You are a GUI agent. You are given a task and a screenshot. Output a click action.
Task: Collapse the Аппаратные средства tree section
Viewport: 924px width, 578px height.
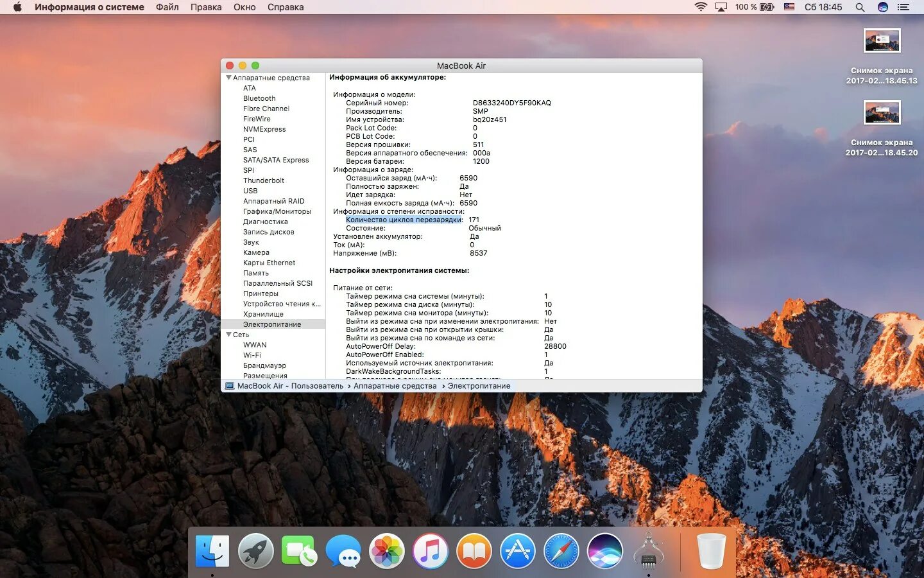pos(228,78)
